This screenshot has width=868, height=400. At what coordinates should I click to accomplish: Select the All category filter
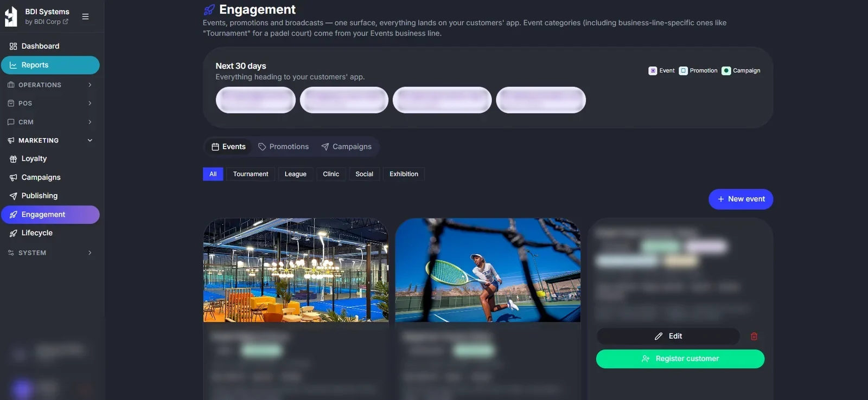(213, 174)
